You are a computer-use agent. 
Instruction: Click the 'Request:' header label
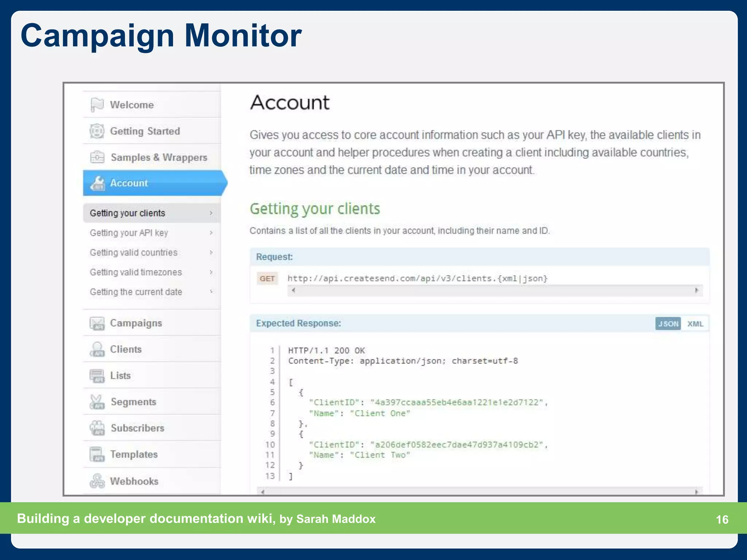[x=274, y=257]
